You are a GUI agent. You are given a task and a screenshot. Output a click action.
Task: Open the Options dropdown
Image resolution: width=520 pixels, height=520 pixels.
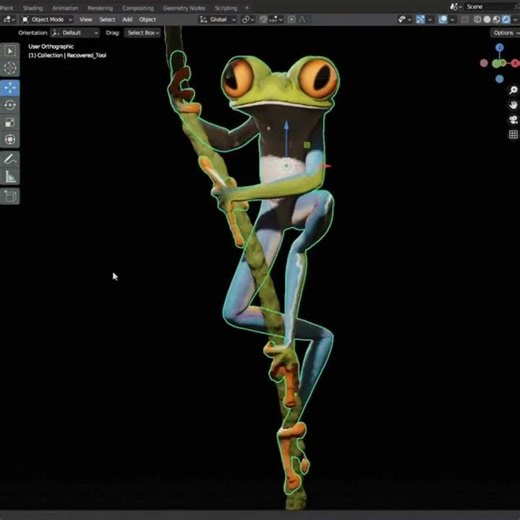505,33
